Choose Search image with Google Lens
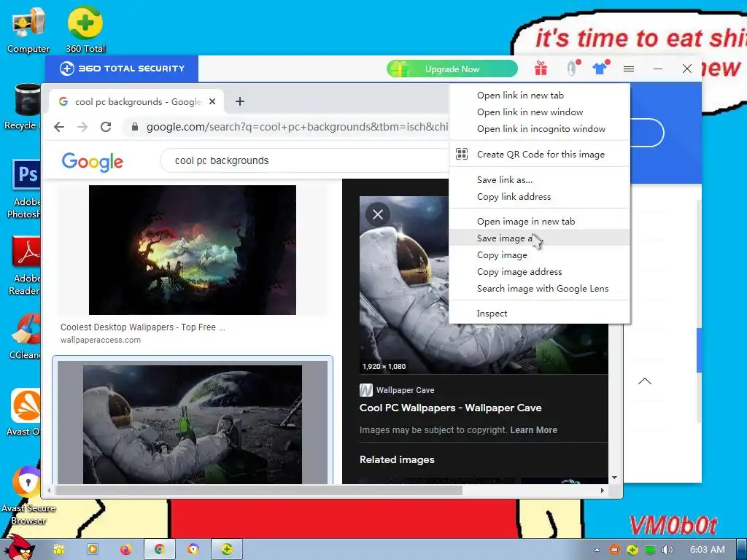Viewport: 747px width, 560px height. (539, 289)
